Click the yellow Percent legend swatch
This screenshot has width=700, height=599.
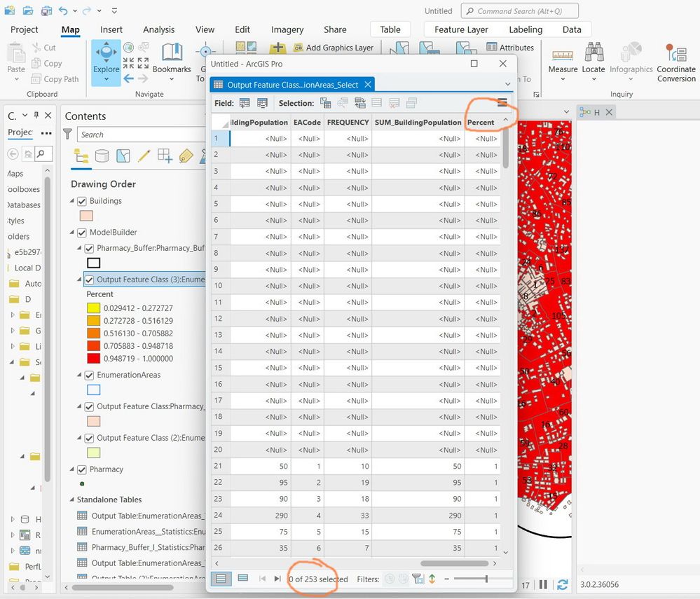[x=93, y=308]
